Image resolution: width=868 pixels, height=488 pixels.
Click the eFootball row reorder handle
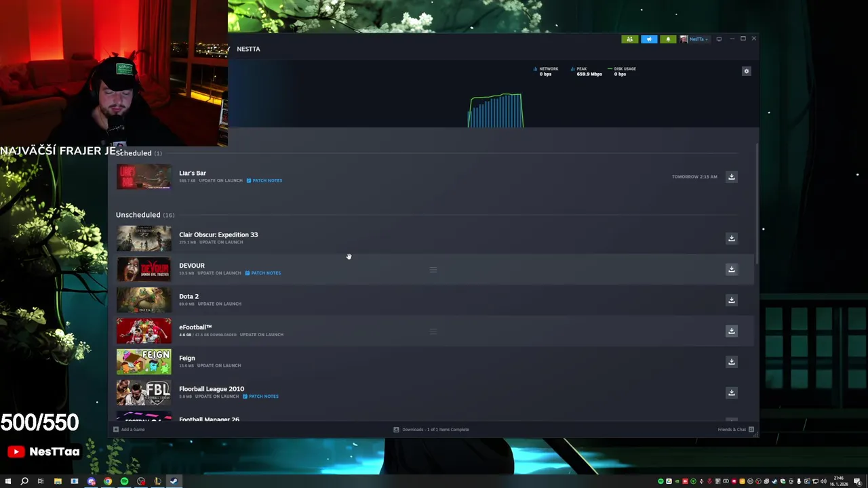[433, 331]
